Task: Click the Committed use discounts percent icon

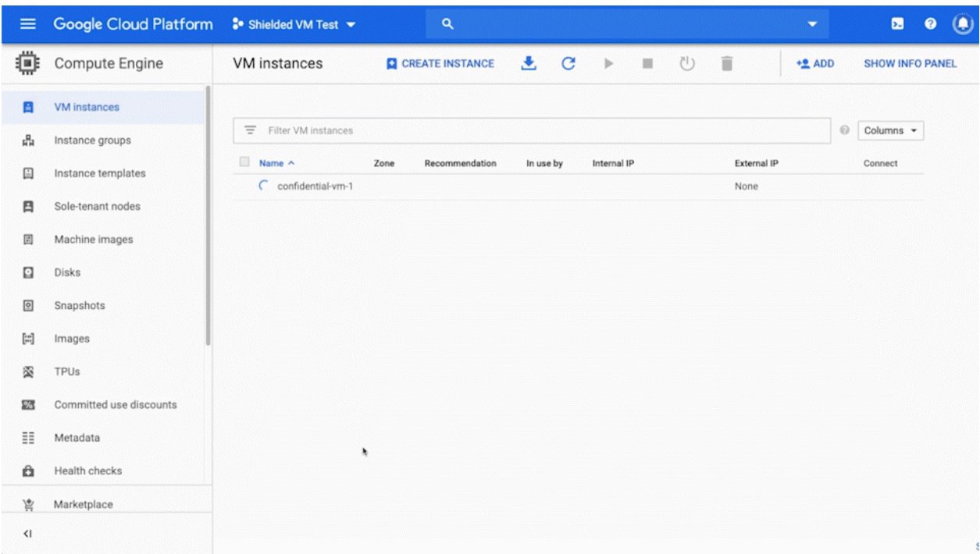Action: [x=27, y=405]
